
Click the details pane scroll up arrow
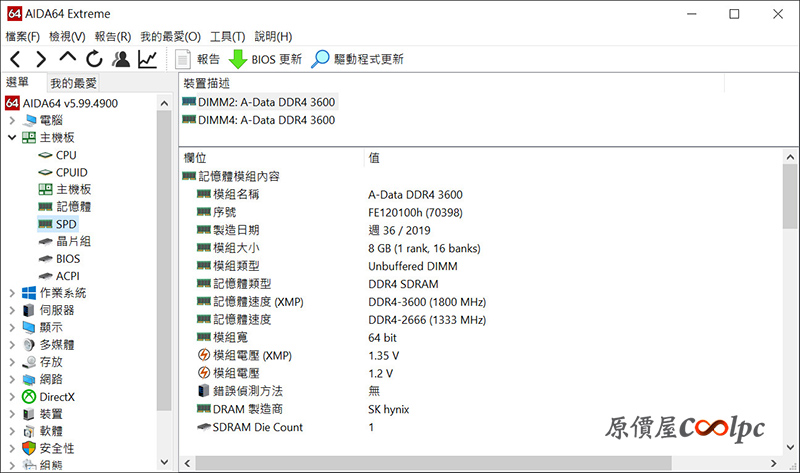(790, 157)
